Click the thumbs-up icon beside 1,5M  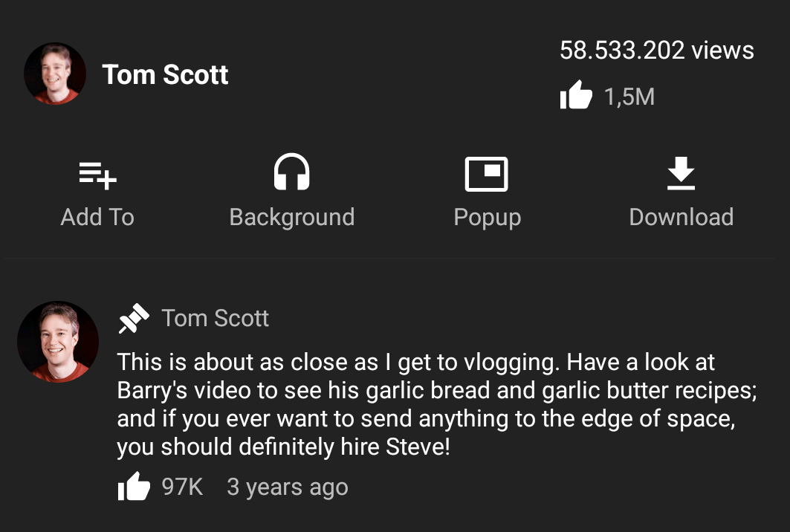(x=576, y=94)
